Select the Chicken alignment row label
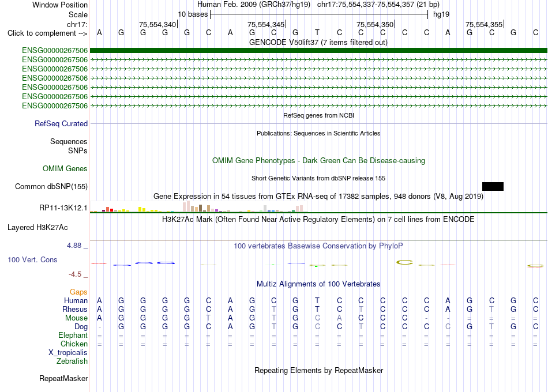Screen dimensions: 548x392 pyautogui.click(x=74, y=344)
